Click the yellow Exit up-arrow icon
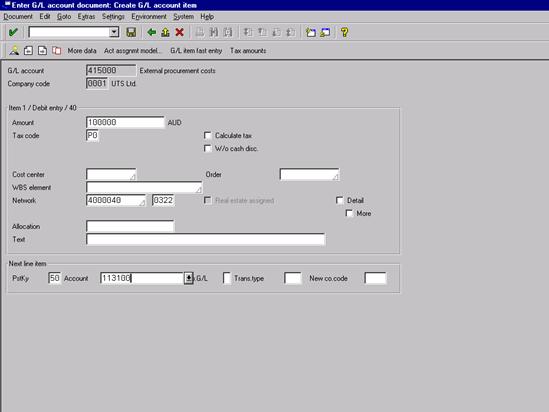This screenshot has height=412, width=549. 165,32
